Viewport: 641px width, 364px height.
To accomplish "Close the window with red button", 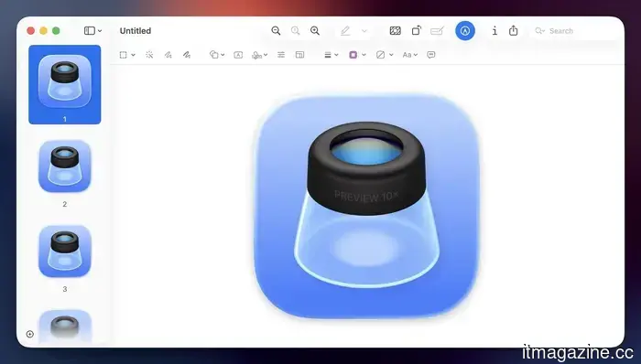I will click(30, 30).
